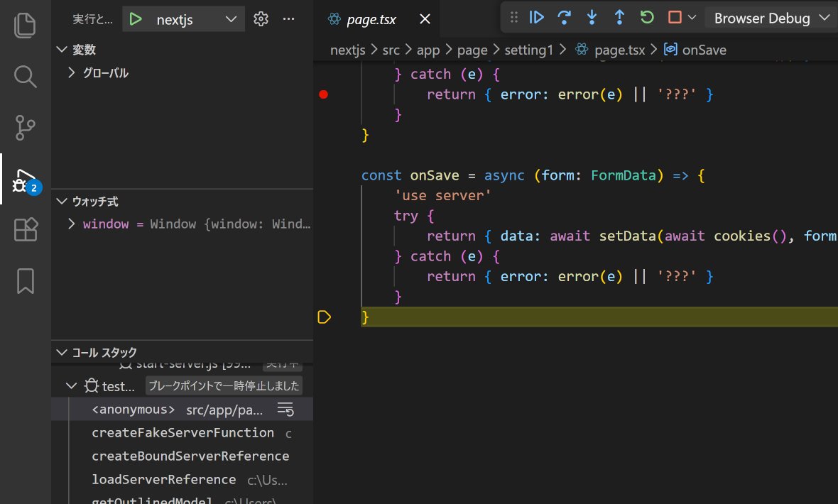Expand the グローバル scope node
The width and height of the screenshot is (838, 504).
pos(72,72)
